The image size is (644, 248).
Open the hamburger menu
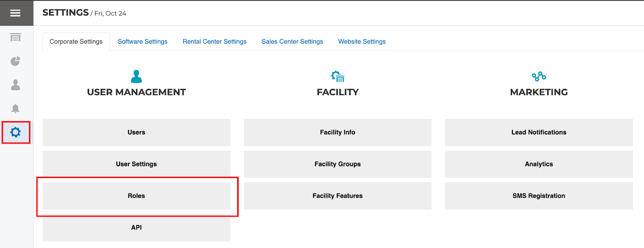15,13
